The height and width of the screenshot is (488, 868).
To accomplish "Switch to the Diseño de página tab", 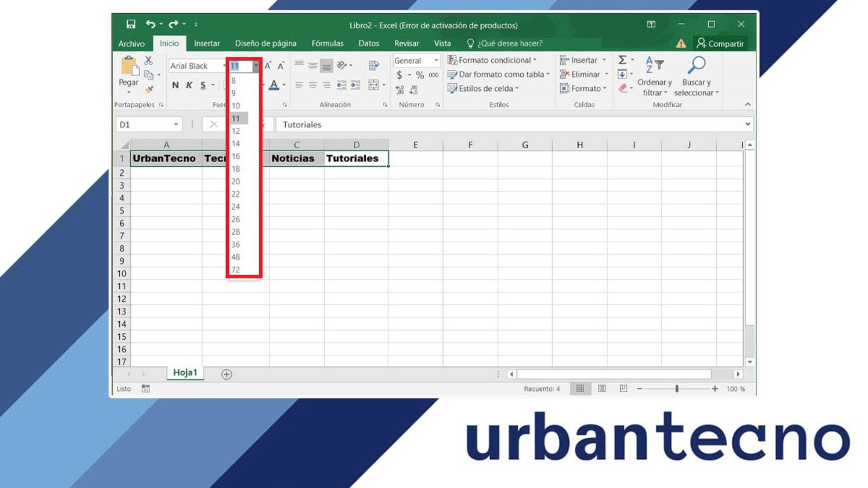I will coord(266,43).
